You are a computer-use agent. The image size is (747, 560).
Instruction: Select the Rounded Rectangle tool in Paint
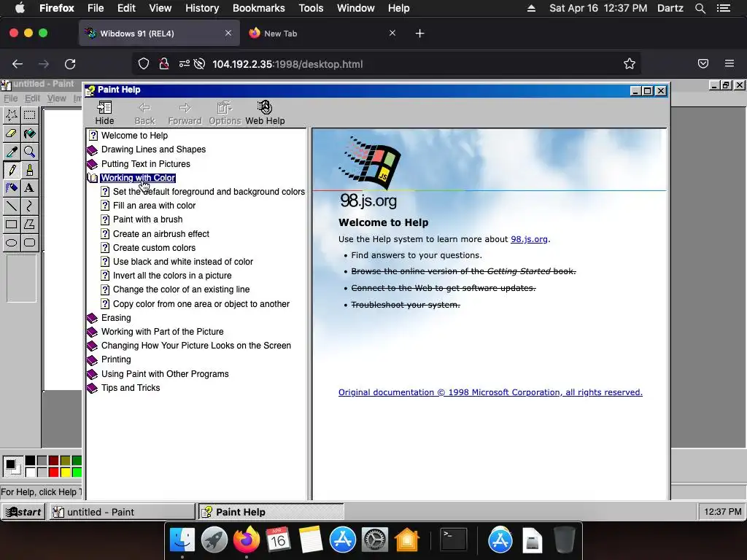[x=29, y=242]
